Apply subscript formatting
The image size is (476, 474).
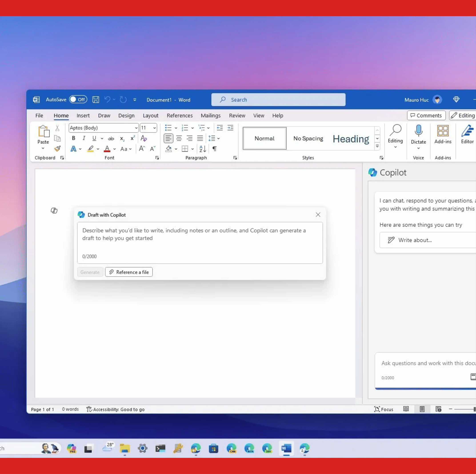click(122, 139)
